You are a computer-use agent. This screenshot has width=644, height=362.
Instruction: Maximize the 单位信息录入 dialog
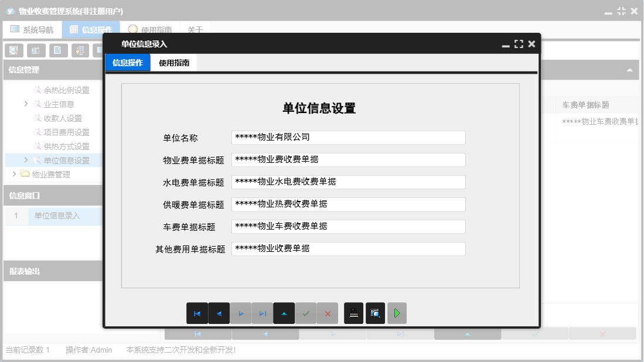coord(519,44)
